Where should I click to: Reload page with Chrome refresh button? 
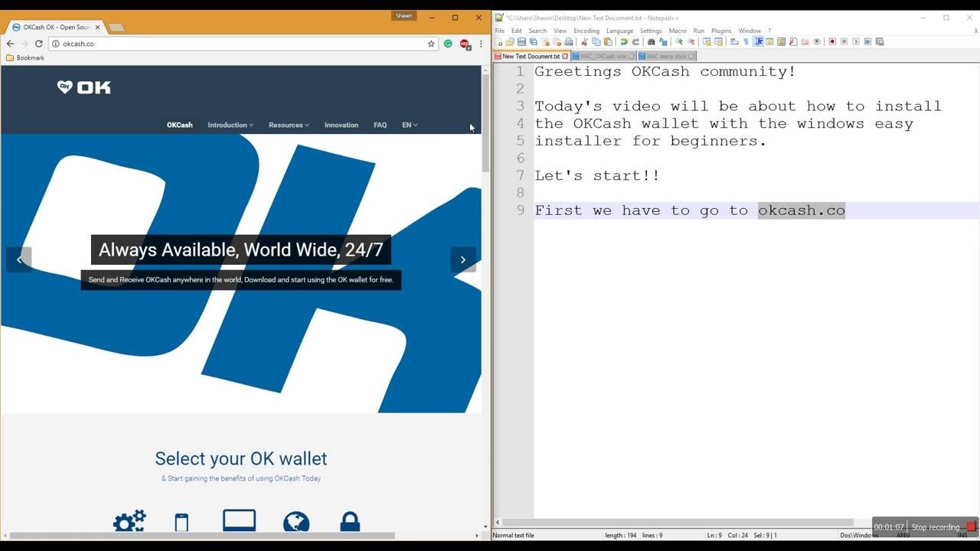pos(39,44)
